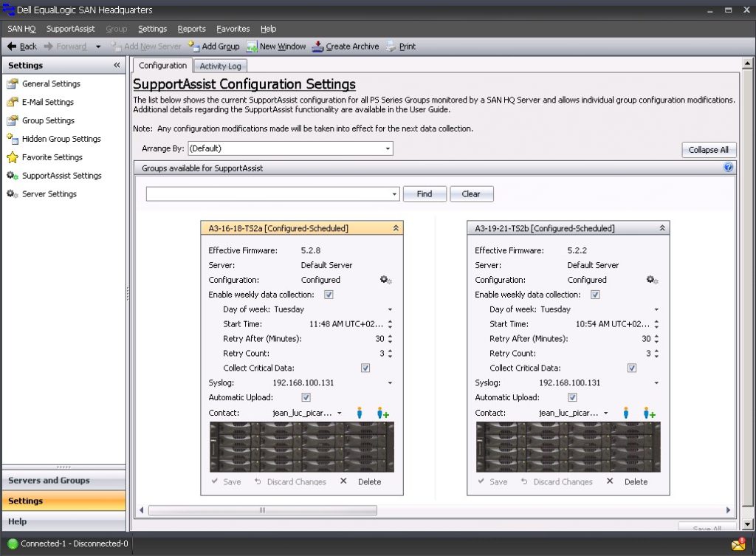Increase Retry Count using the stepper for A3-16-18-TS2a
Screen dimensions: 756x556
click(390, 351)
